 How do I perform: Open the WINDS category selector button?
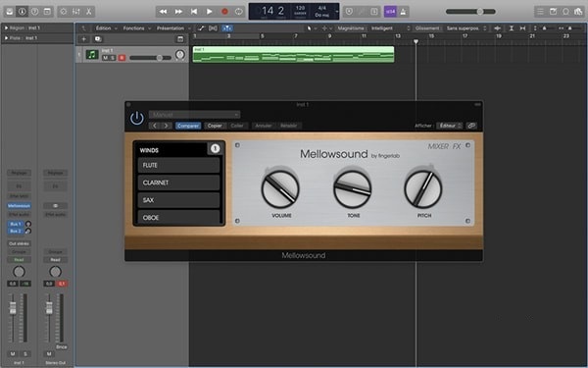pyautogui.click(x=215, y=149)
